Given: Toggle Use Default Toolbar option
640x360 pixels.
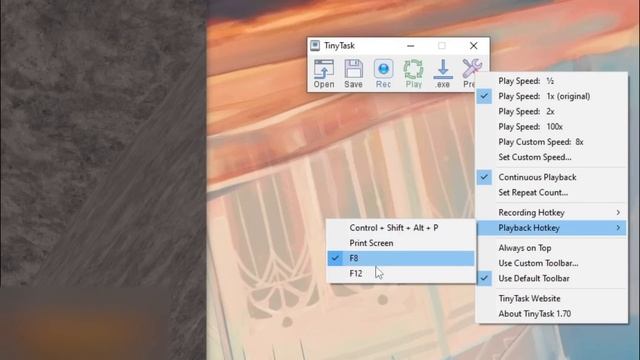Looking at the screenshot, I should point(552,278).
